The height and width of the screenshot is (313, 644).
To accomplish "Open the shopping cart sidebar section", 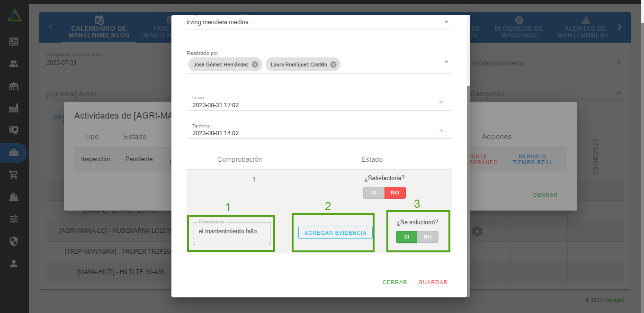I will tap(14, 175).
